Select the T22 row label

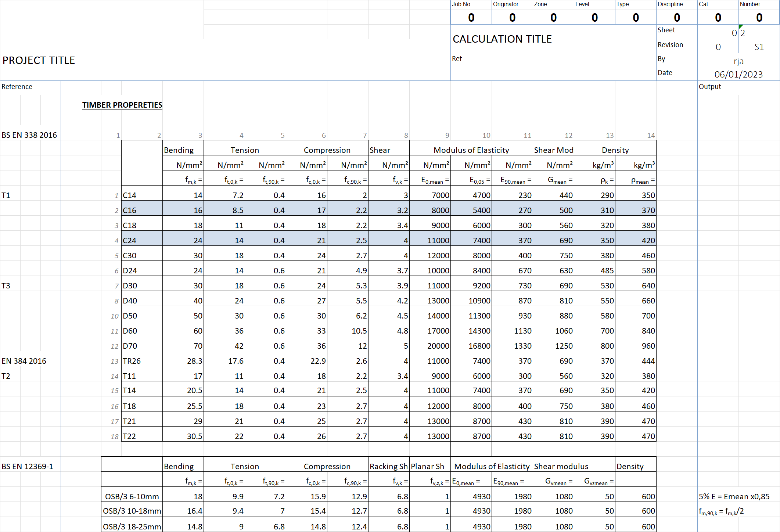click(x=142, y=436)
